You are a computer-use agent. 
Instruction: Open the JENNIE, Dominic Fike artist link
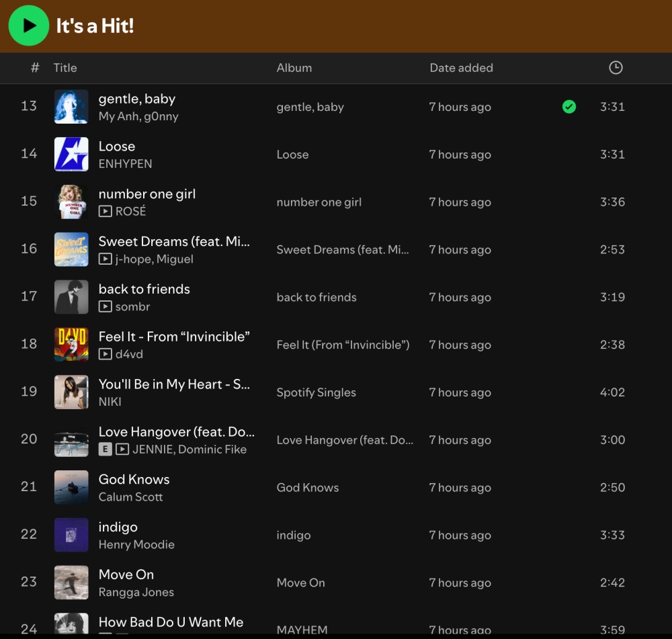point(190,450)
